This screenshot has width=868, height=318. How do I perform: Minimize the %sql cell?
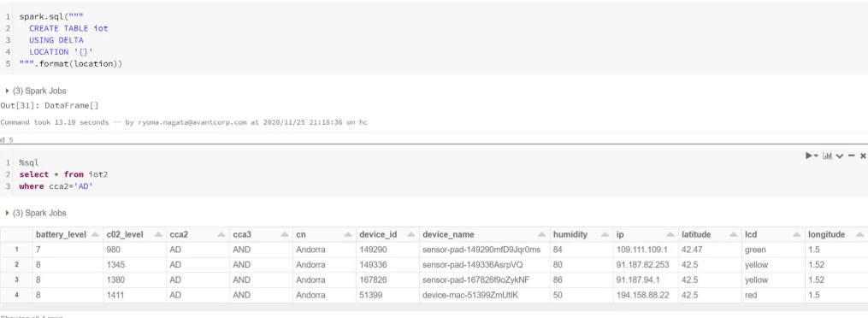pos(852,156)
